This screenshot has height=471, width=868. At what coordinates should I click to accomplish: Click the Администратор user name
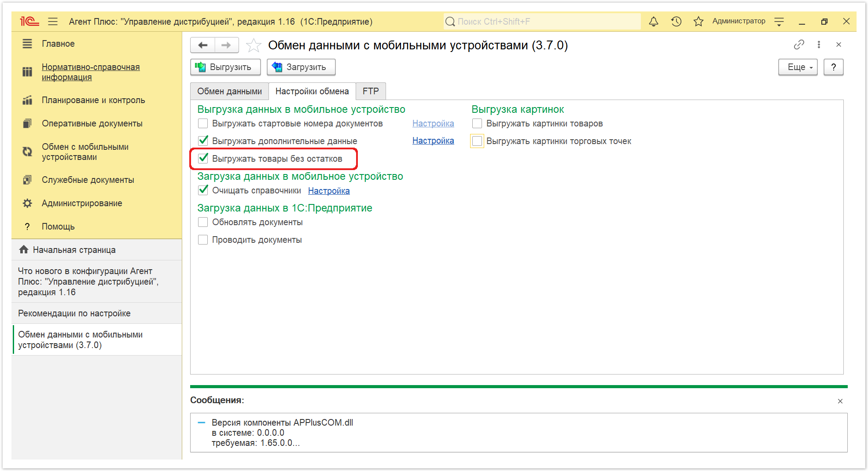tap(739, 21)
